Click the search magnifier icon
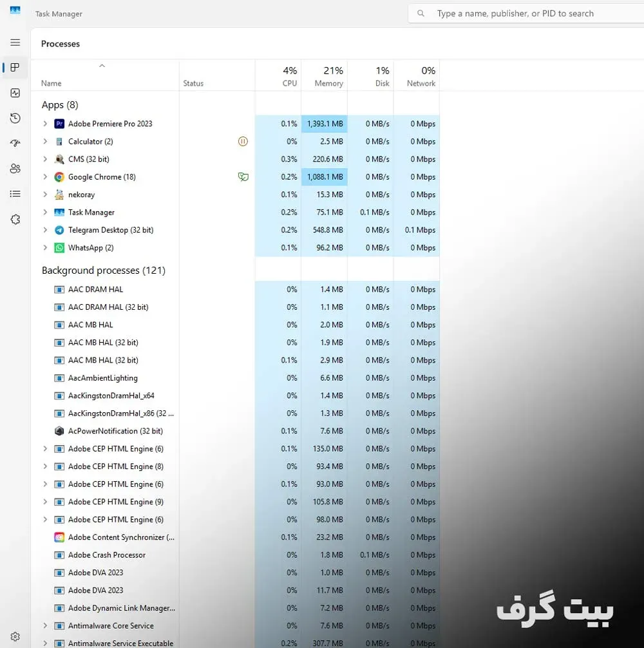The height and width of the screenshot is (648, 644). (x=421, y=14)
